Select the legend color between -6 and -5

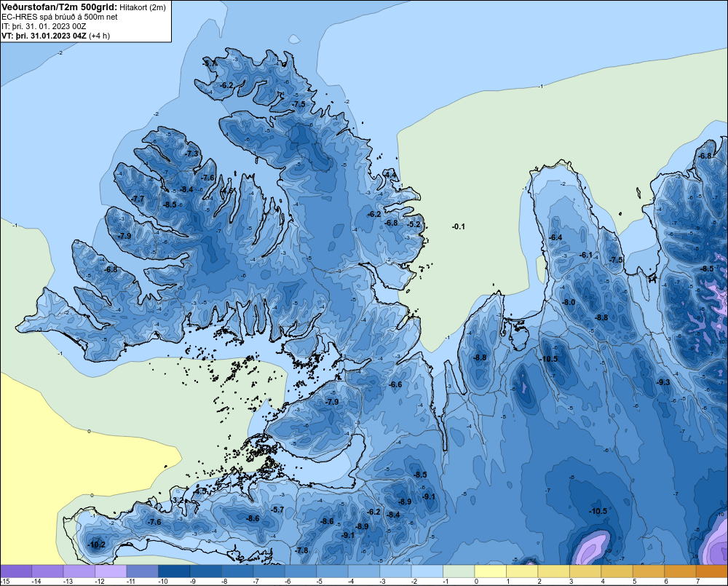click(x=301, y=571)
